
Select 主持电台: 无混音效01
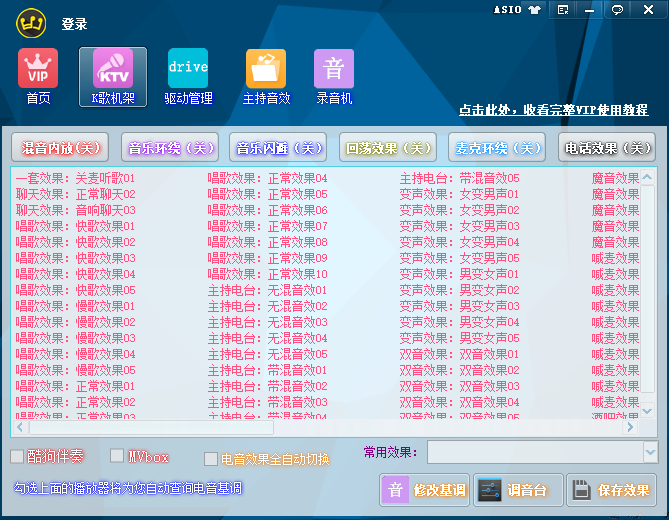268,290
